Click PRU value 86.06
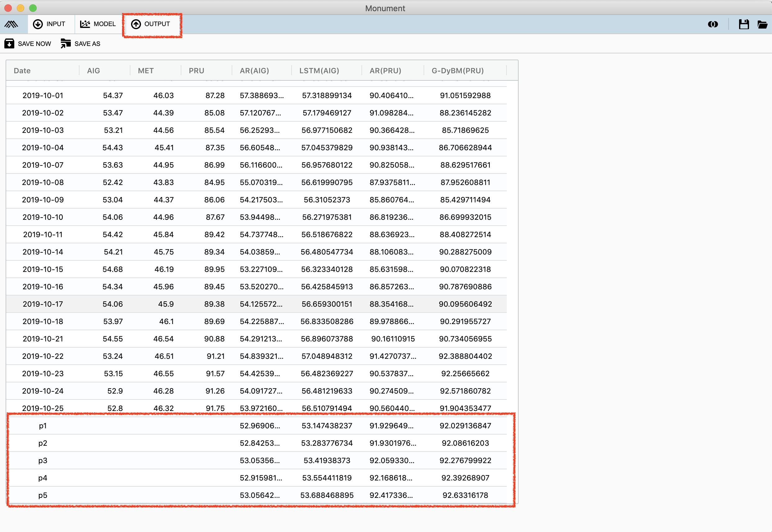772x532 pixels. [214, 200]
